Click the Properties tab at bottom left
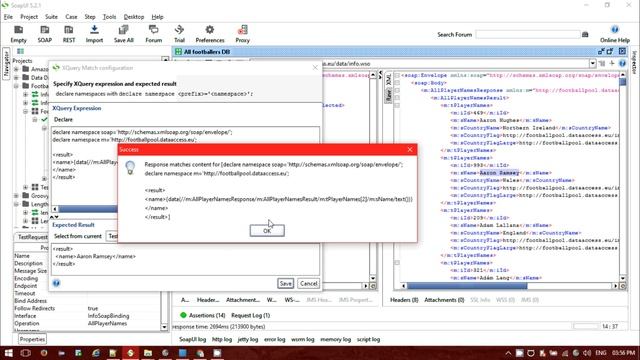This screenshot has width=640, height=360. click(32, 339)
